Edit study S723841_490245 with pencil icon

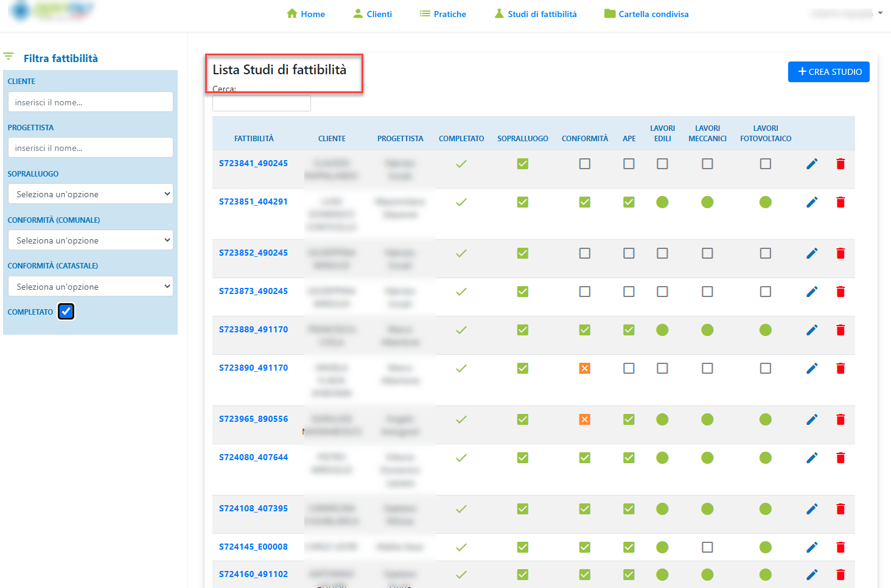click(x=812, y=164)
